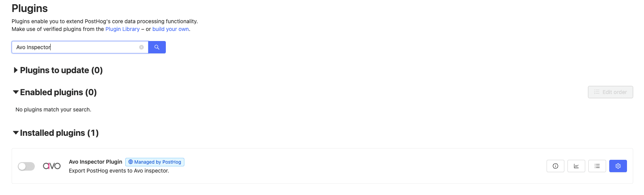Image resolution: width=644 pixels, height=195 pixels.
Task: Open the Plugin Library link
Action: [123, 29]
